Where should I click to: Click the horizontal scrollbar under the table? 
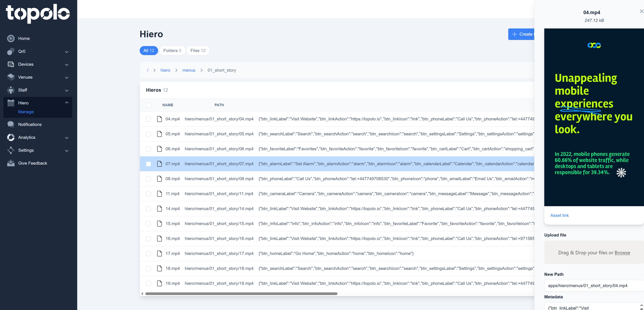(x=241, y=294)
